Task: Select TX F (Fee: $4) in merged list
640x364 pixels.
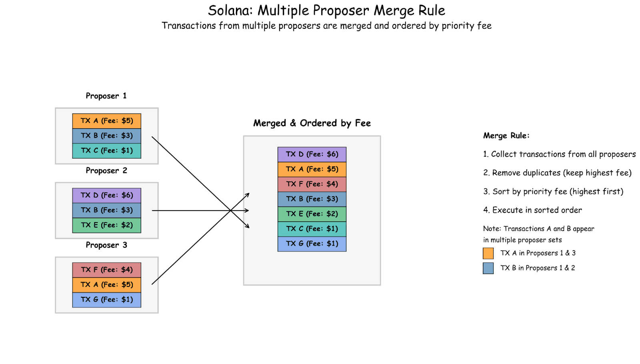Action: (312, 184)
